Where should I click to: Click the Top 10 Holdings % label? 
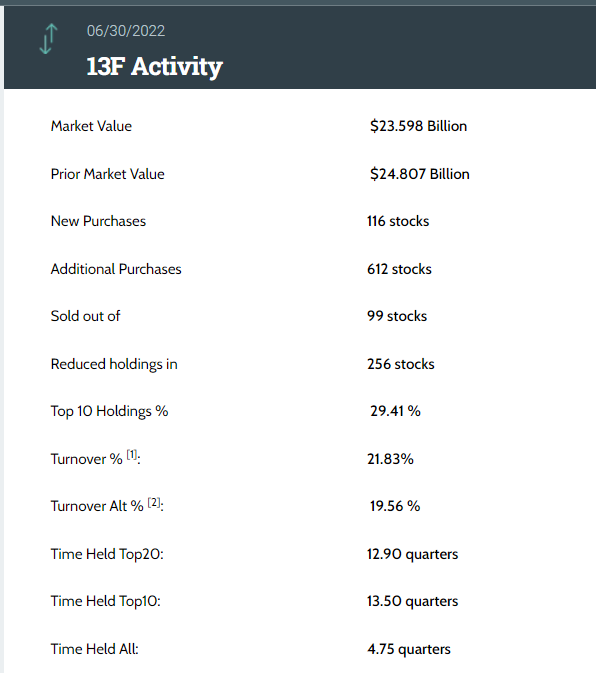tap(109, 411)
